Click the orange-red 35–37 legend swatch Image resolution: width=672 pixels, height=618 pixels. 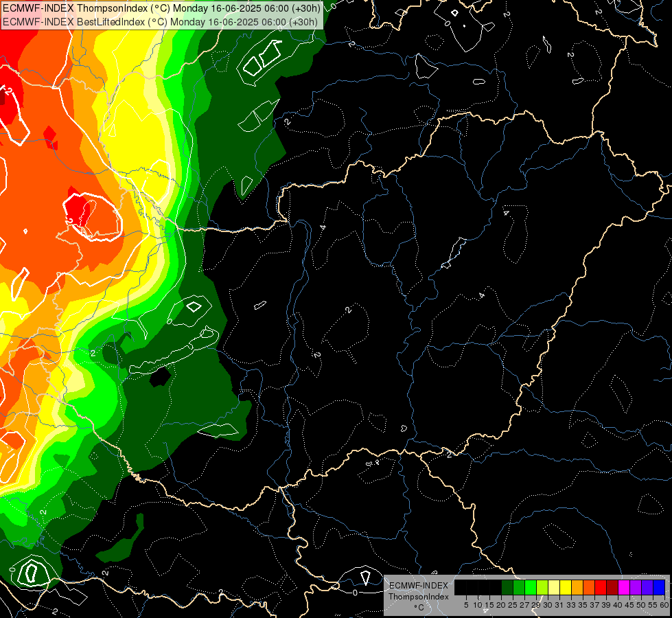pyautogui.click(x=589, y=587)
